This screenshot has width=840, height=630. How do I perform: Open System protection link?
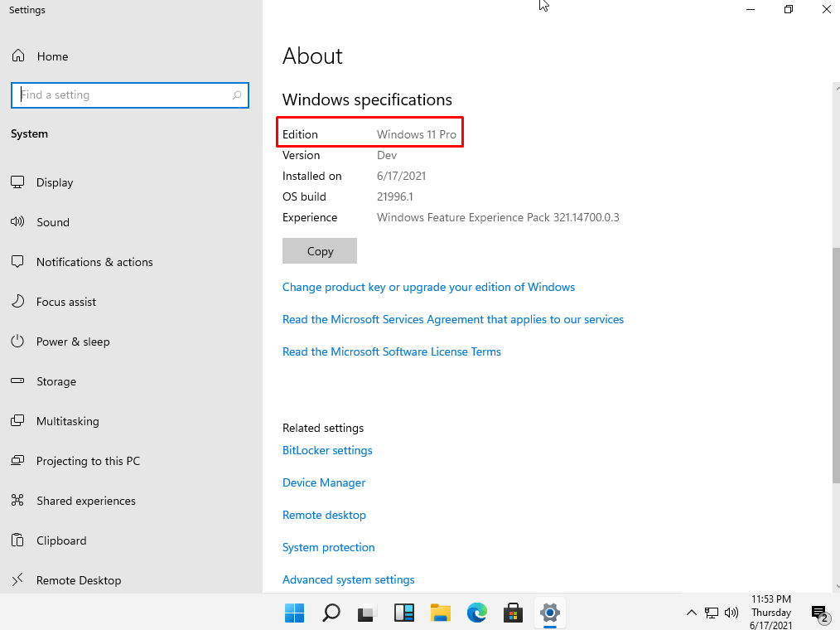pyautogui.click(x=328, y=547)
